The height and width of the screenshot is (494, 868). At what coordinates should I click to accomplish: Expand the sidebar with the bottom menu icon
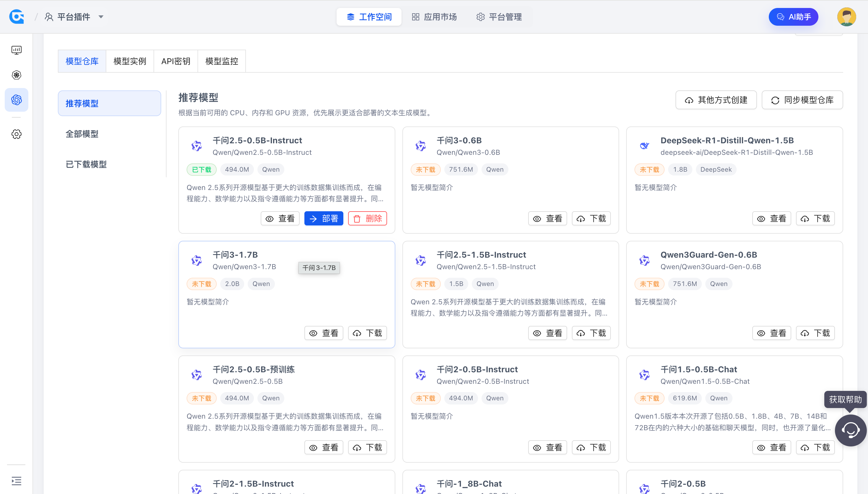[x=16, y=481]
